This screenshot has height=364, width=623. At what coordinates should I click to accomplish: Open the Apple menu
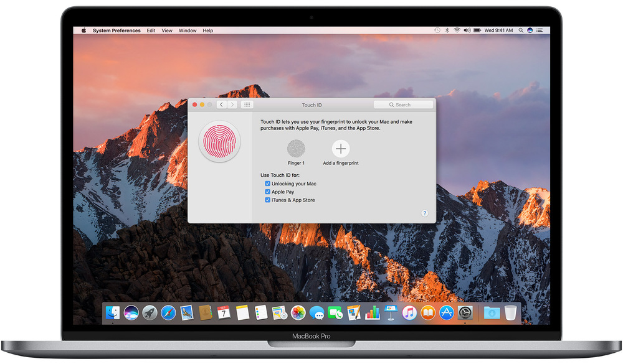click(83, 30)
